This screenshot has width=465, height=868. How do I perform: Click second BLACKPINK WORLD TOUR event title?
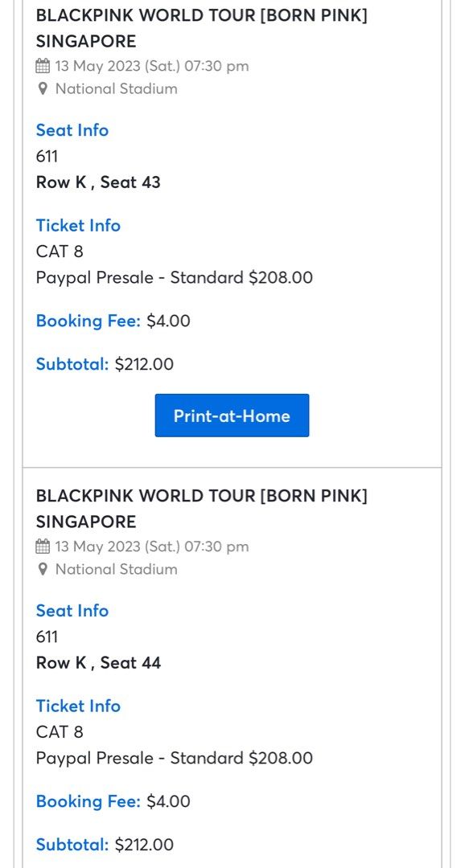(202, 509)
